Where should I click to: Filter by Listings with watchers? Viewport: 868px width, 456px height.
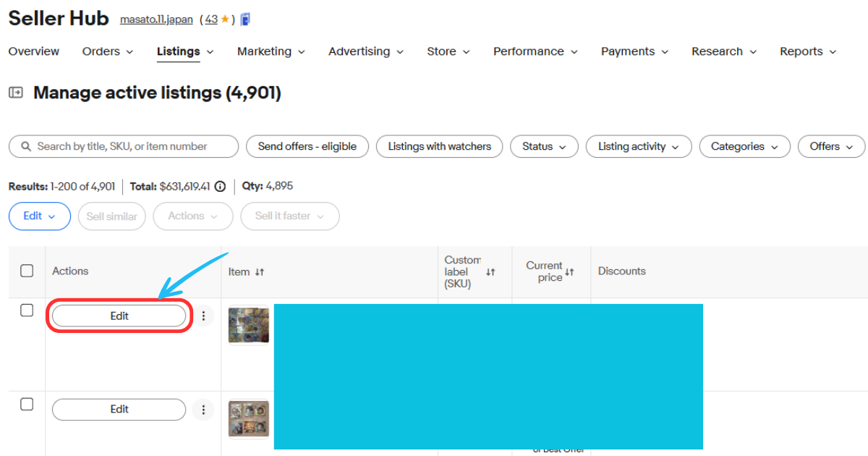(440, 146)
